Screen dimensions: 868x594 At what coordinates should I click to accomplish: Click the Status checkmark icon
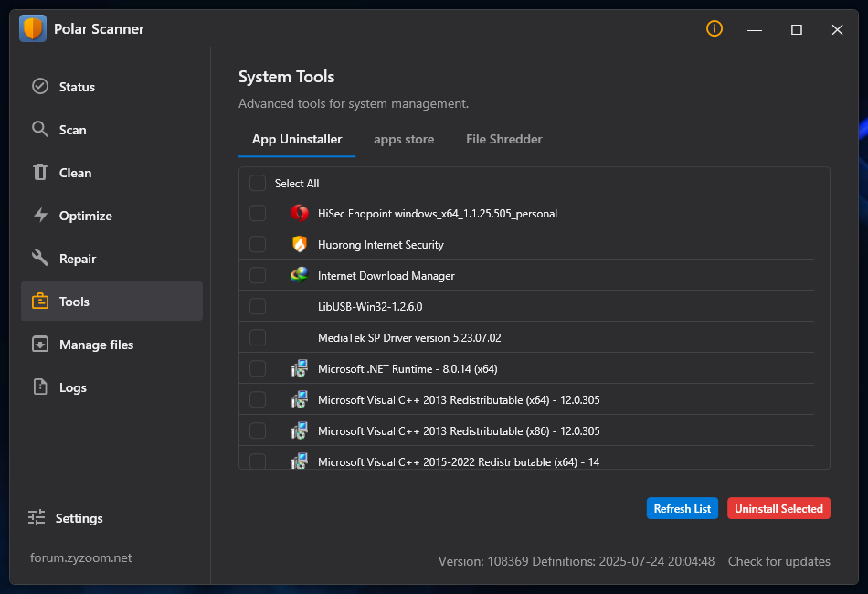(x=40, y=87)
